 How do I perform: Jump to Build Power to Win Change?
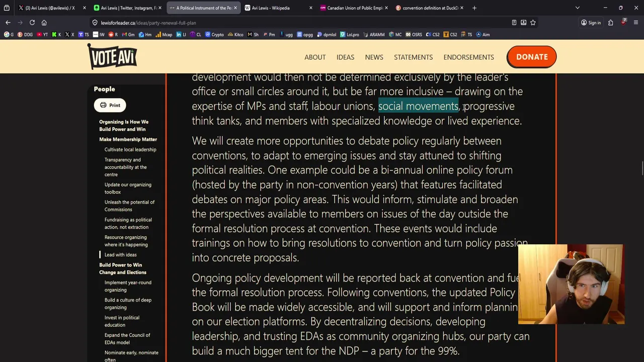[122, 268]
